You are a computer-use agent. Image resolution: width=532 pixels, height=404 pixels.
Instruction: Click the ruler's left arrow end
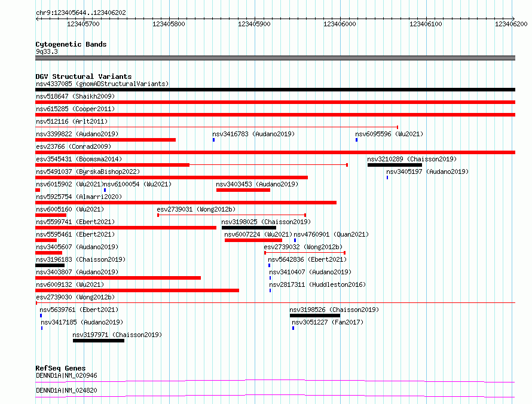point(37,19)
